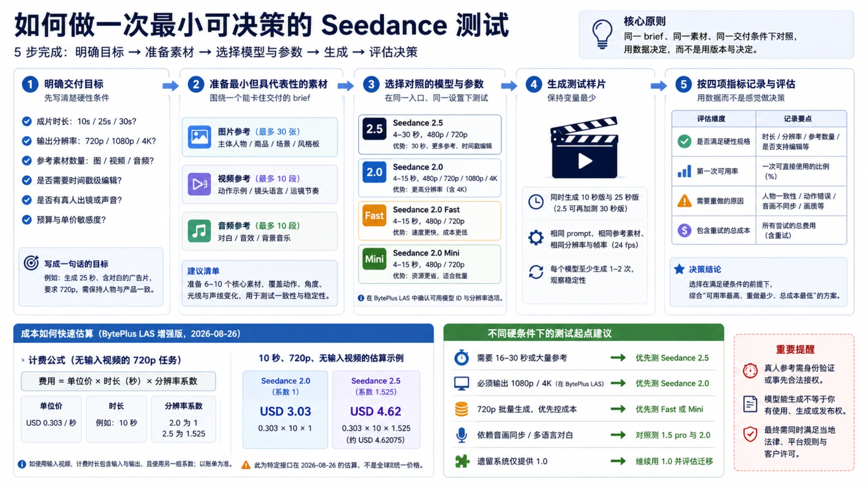Image resolution: width=868 pixels, height=488 pixels.
Task: Select step 1 明确交付目标 heading
Action: tap(74, 84)
